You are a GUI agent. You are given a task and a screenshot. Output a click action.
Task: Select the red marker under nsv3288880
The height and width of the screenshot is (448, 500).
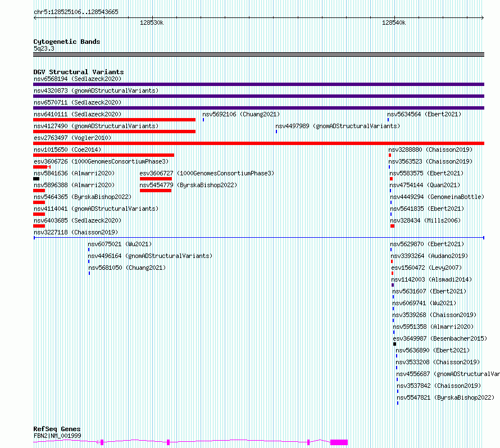point(390,155)
